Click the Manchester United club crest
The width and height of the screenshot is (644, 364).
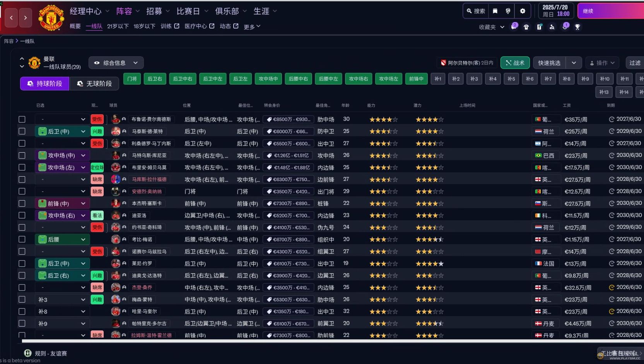click(x=51, y=17)
